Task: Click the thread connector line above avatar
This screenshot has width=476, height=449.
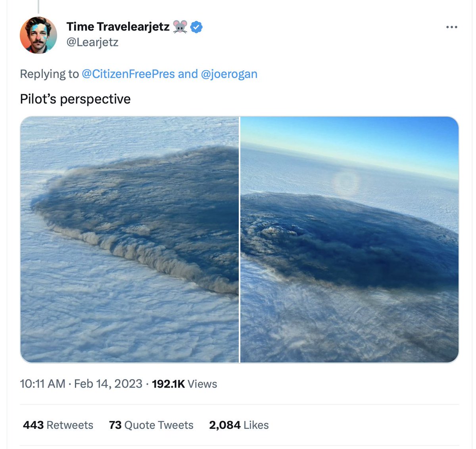Action: coord(38,6)
